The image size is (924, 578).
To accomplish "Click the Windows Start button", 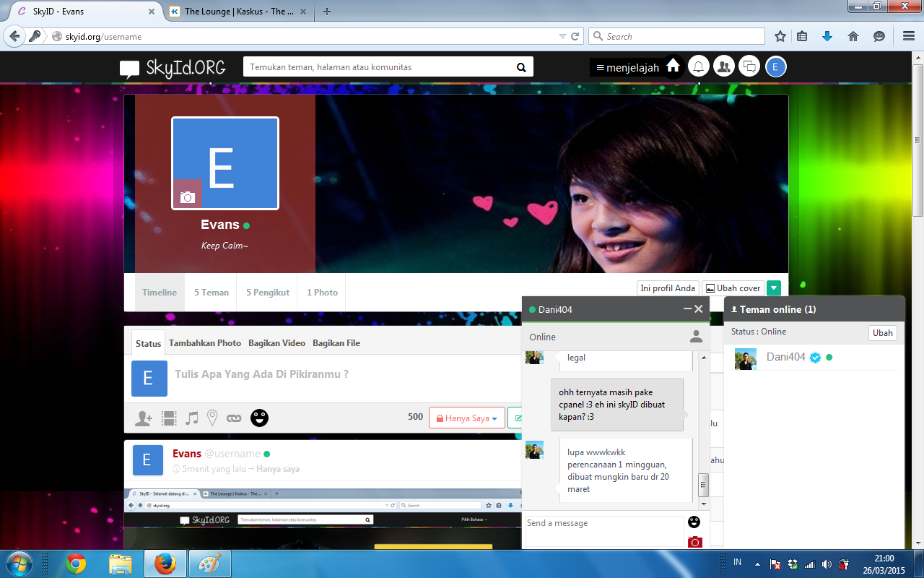I will (18, 563).
